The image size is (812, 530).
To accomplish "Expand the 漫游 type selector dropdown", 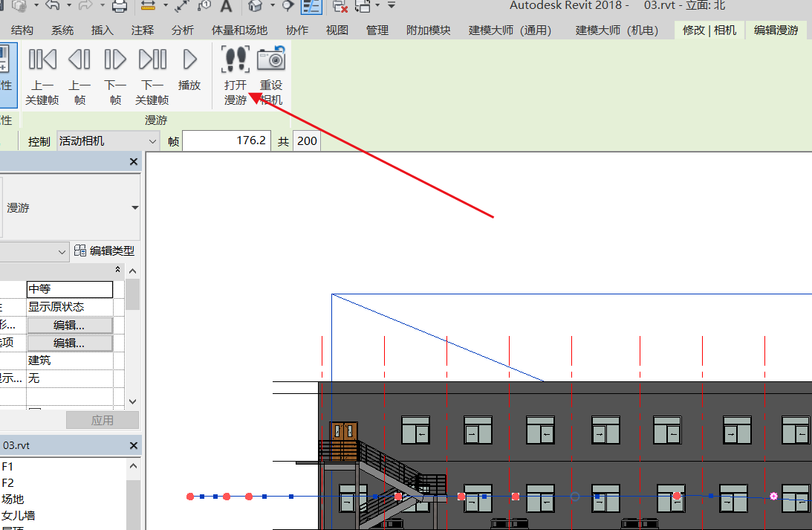I will point(134,208).
